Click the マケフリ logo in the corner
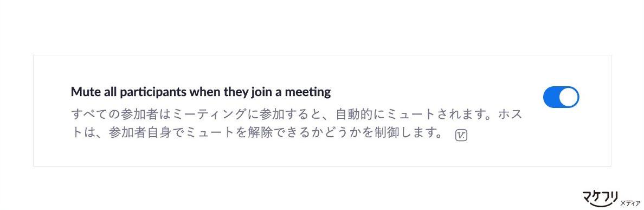644x210 pixels. pyautogui.click(x=600, y=198)
